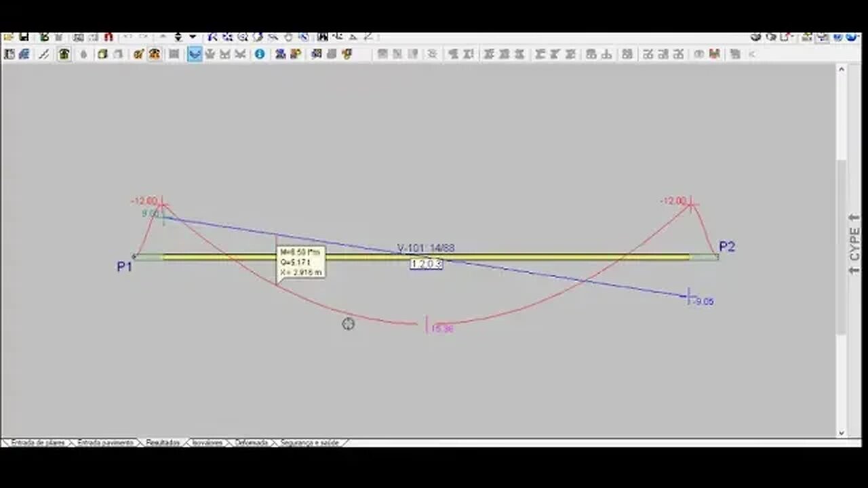
Task: Select the Resultados tab
Action: 163,443
